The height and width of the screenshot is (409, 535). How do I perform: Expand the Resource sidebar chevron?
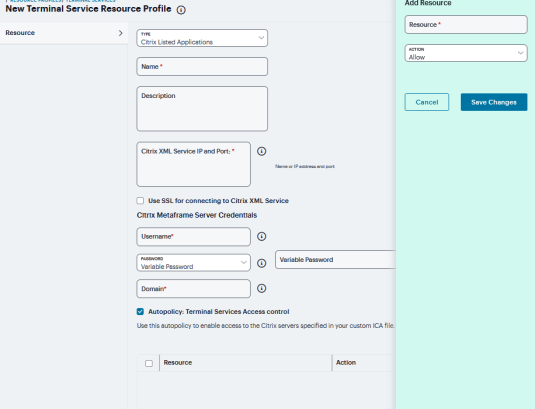click(120, 33)
